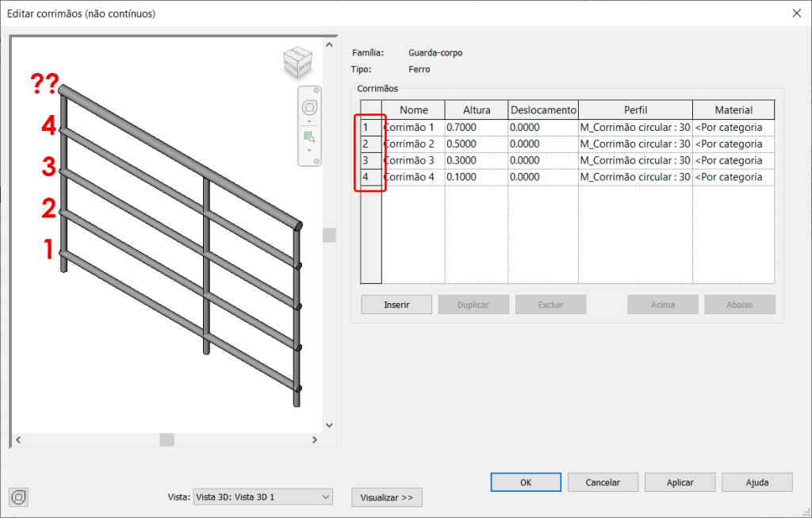The width and height of the screenshot is (812, 518).
Task: Edit the Altura value 0.7000
Action: pos(477,128)
